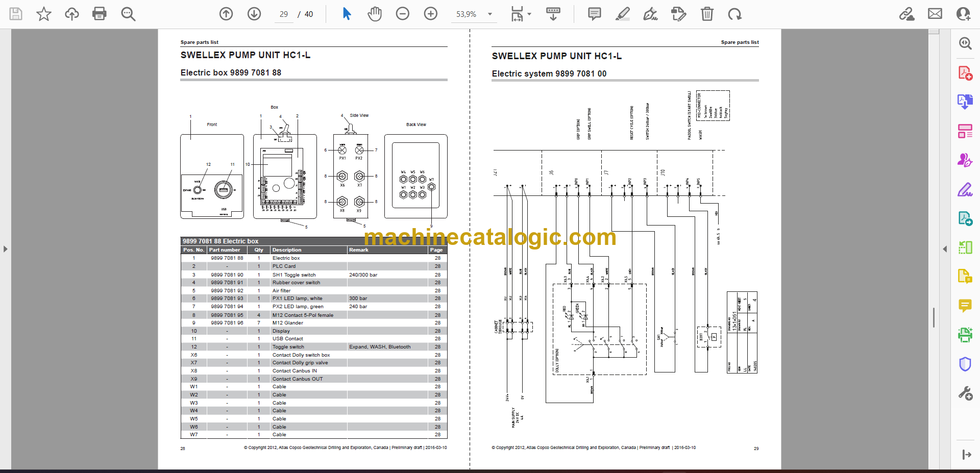The height and width of the screenshot is (473, 980).
Task: Expand the tools pane arrow at bottom
Action: click(966, 455)
